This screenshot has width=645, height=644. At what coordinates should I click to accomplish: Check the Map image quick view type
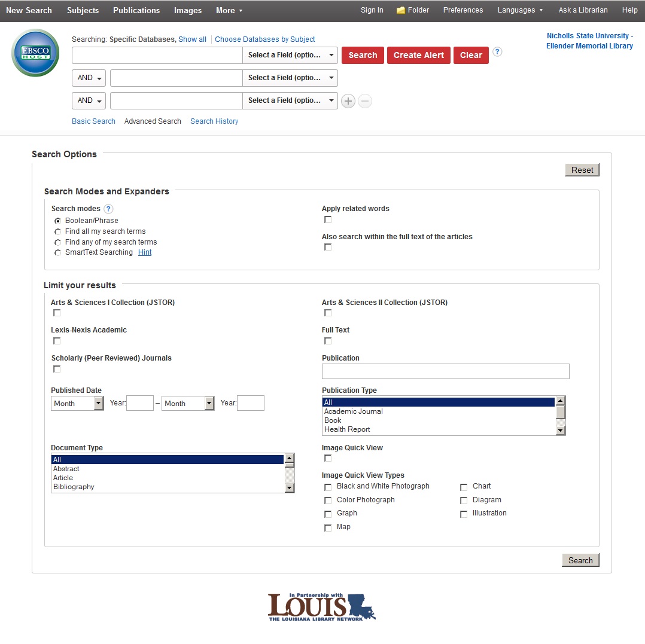coord(328,527)
